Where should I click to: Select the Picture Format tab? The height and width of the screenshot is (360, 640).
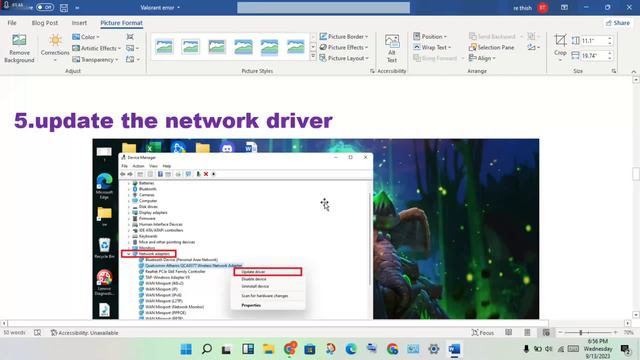[x=121, y=23]
